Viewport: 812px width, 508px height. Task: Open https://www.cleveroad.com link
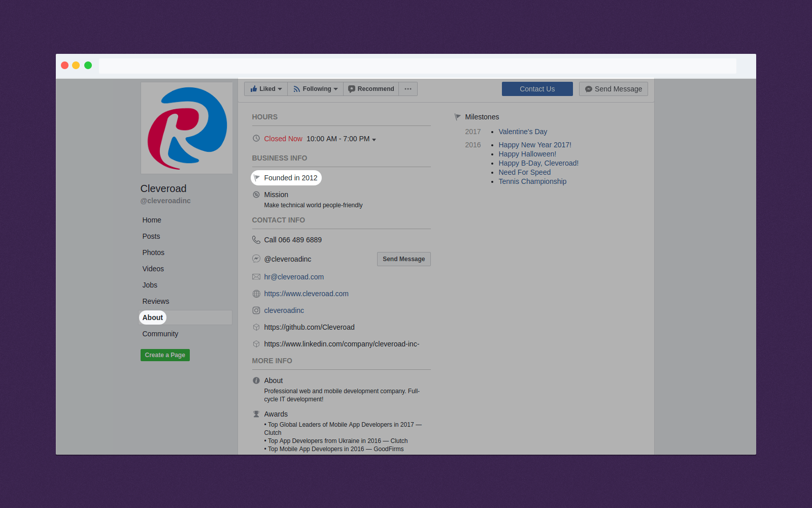[306, 294]
